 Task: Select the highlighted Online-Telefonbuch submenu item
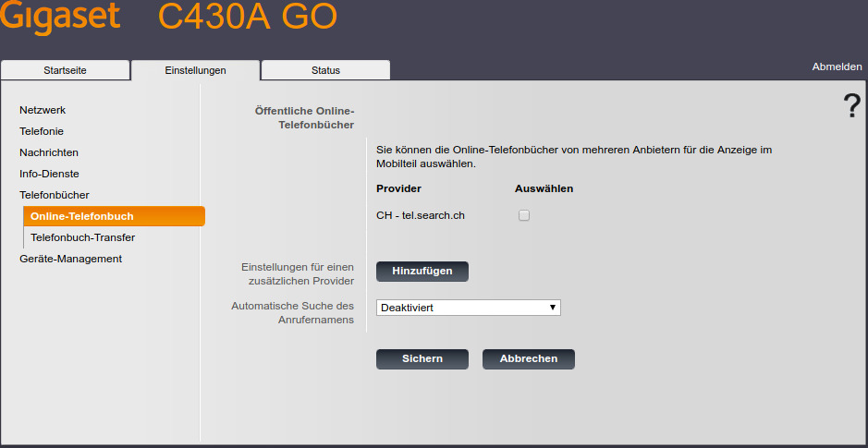(x=82, y=216)
